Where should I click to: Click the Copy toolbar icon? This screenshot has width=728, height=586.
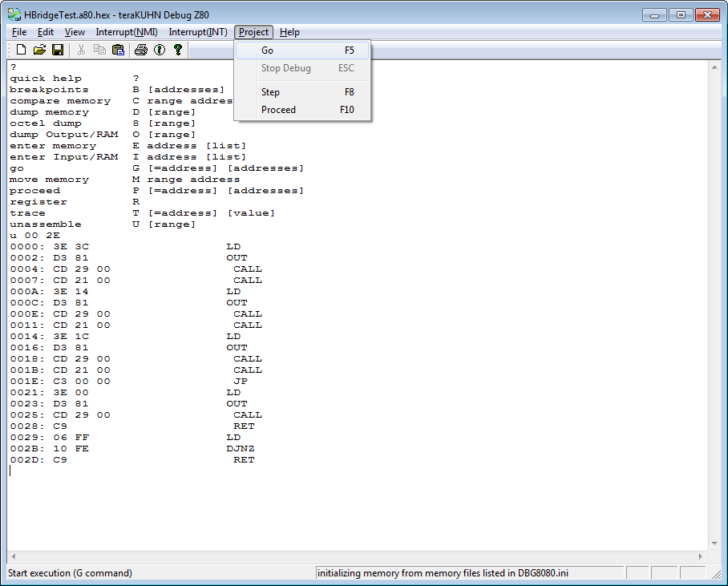click(99, 50)
